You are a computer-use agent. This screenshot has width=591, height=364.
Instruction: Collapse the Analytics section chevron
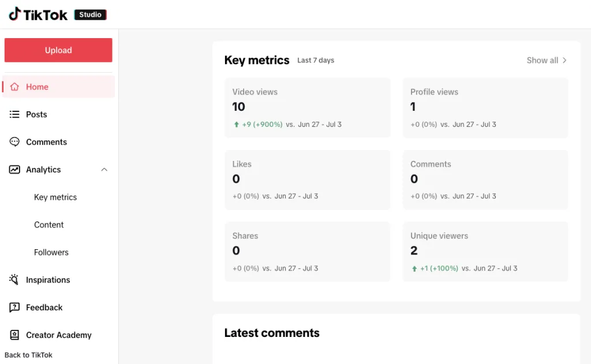(104, 170)
